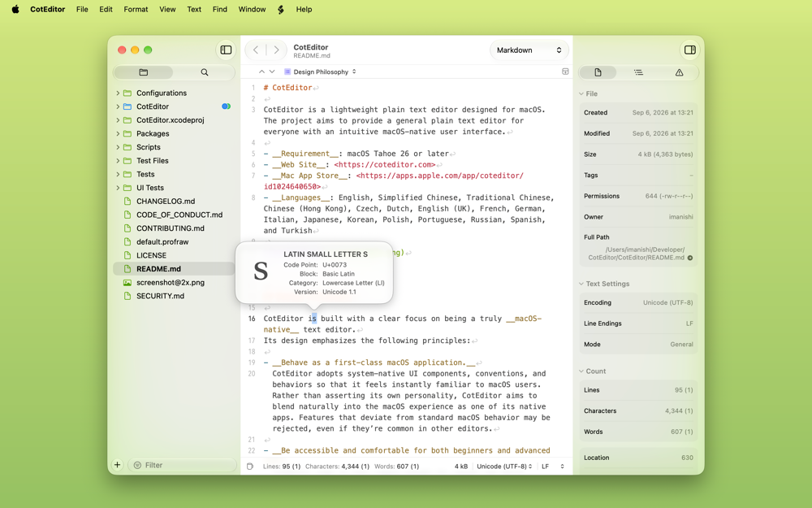Expand the Packages folder
Image resolution: width=812 pixels, height=508 pixels.
[x=118, y=133]
